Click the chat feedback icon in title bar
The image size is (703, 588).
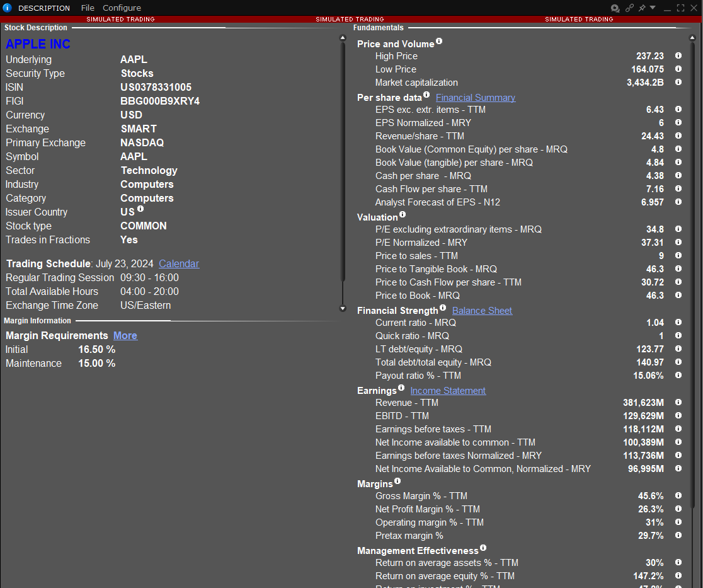click(x=615, y=8)
